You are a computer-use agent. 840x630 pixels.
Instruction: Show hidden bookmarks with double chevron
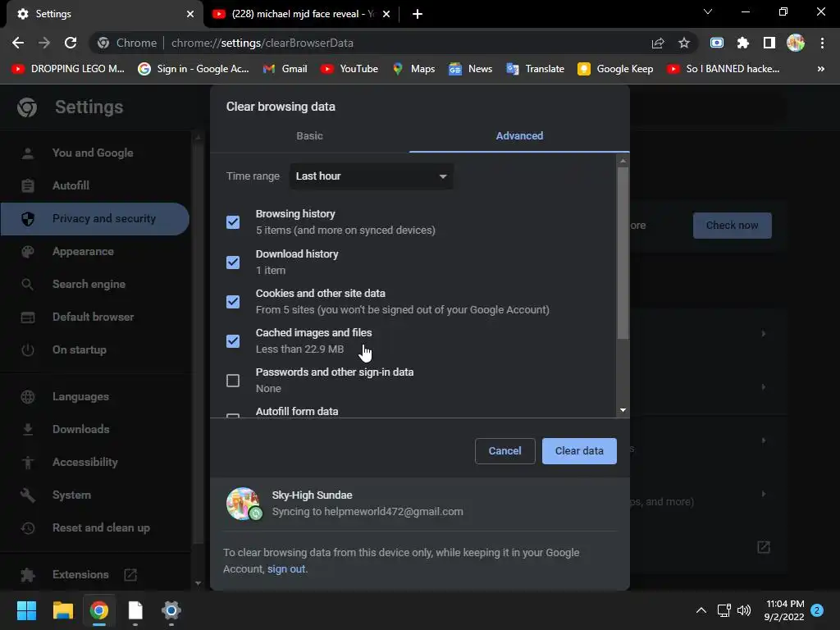pyautogui.click(x=820, y=69)
